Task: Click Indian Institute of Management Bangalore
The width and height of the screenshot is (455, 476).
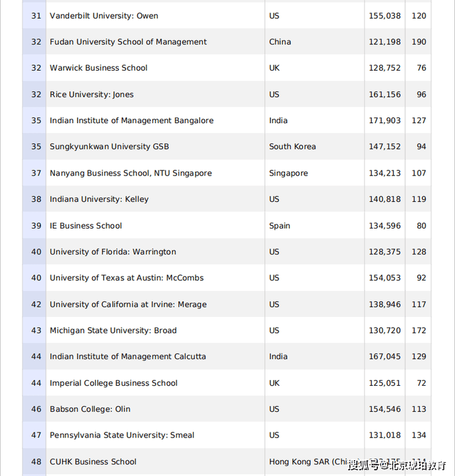Action: (131, 121)
